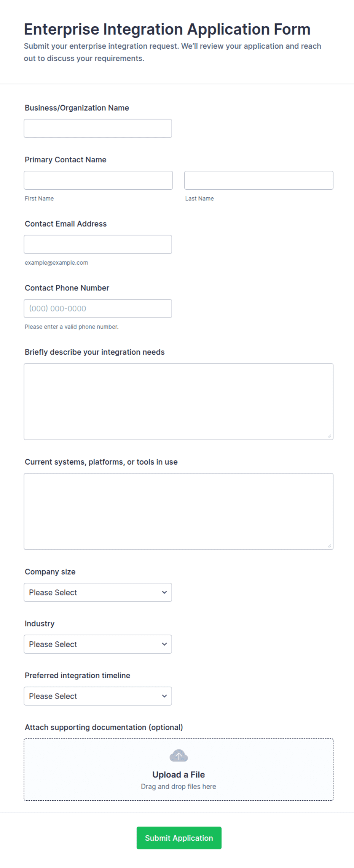This screenshot has height=868, width=354.
Task: Click the Upload a File text
Action: (179, 774)
